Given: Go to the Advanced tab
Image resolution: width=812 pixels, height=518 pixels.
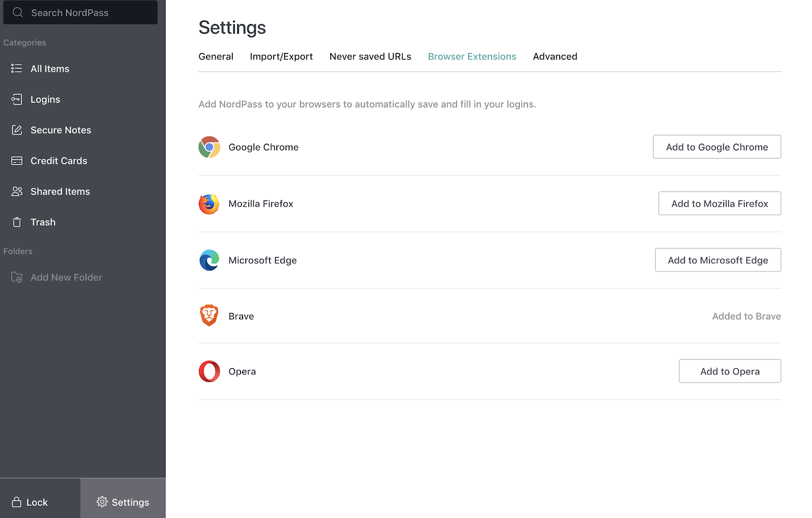Looking at the screenshot, I should 555,57.
